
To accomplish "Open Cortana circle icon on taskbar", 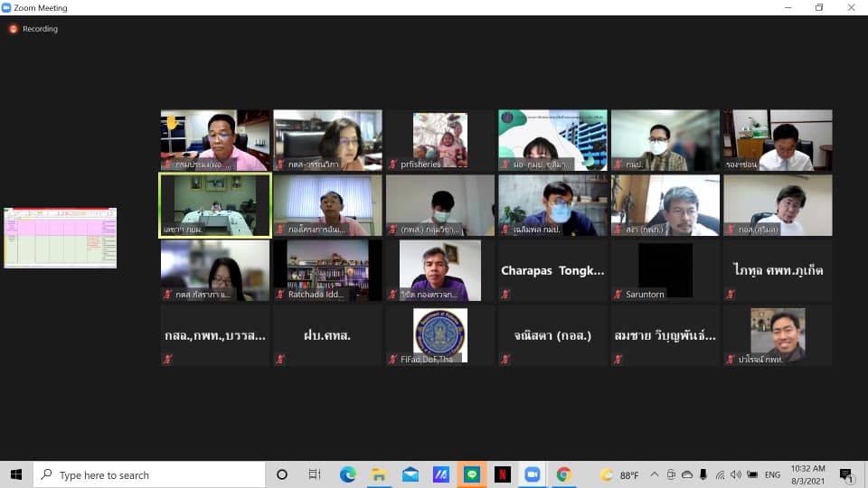I will [282, 474].
